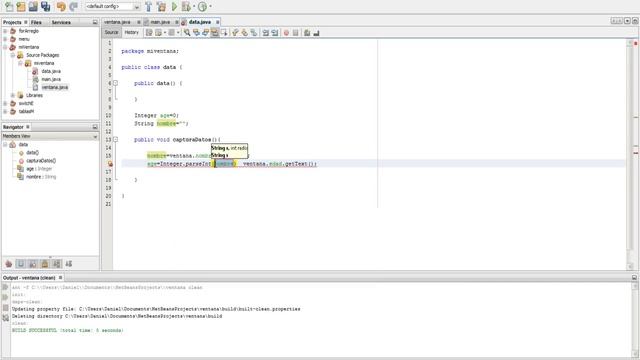The height and width of the screenshot is (360, 640).
Task: Collapse the miVentana project node
Action: tap(5, 47)
